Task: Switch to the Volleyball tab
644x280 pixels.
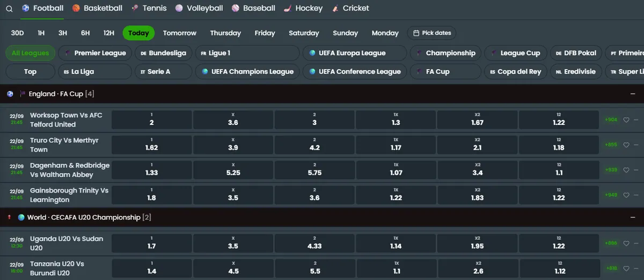Action: click(199, 8)
